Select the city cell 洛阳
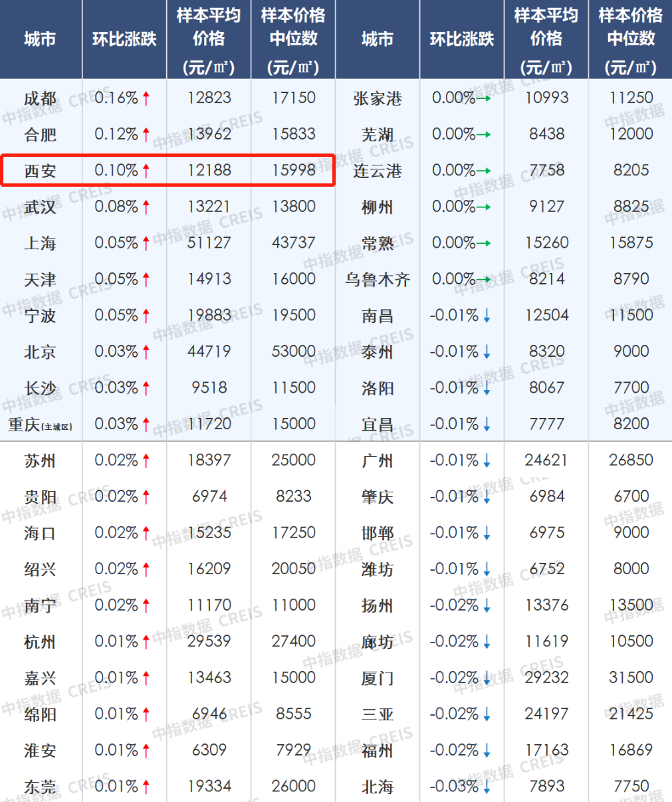The width and height of the screenshot is (672, 802). (x=378, y=388)
